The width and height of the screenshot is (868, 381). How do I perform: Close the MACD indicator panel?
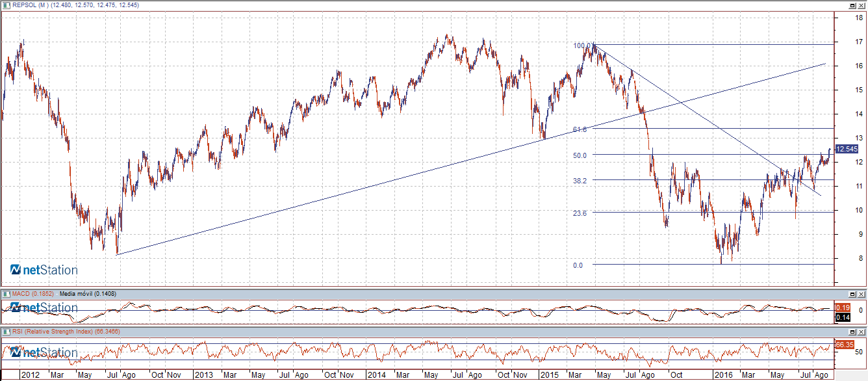click(x=861, y=296)
